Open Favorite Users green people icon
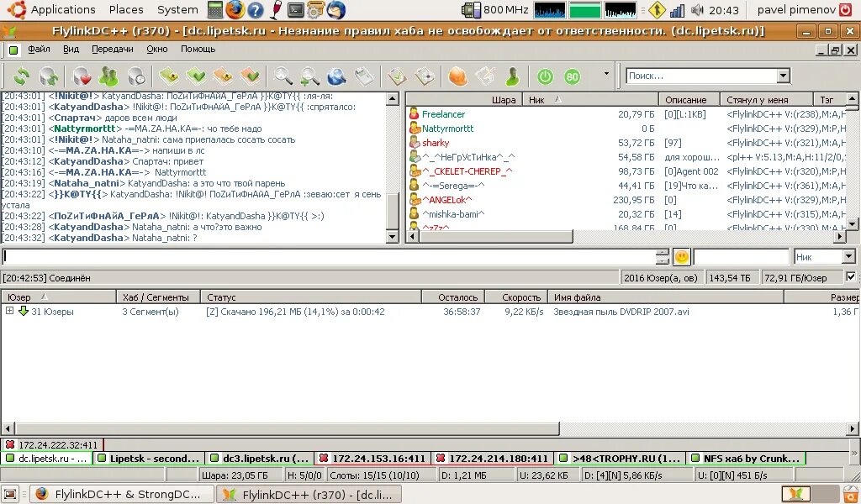 (108, 76)
